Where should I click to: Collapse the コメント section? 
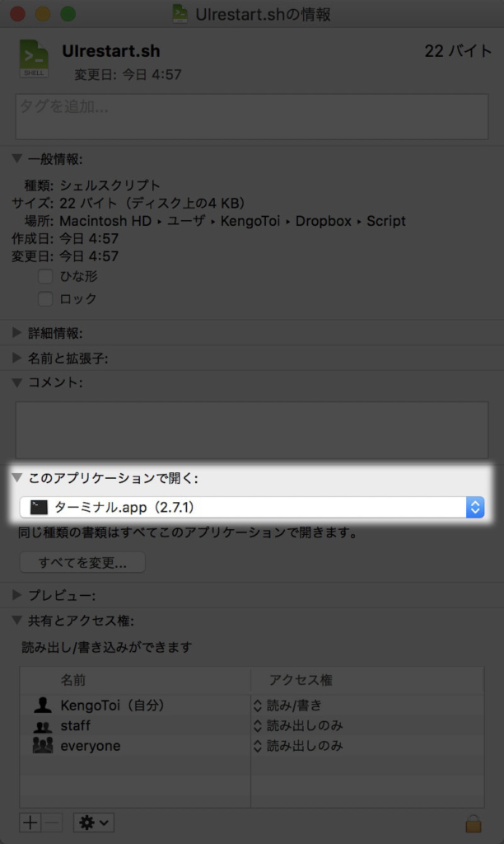pos(17,382)
